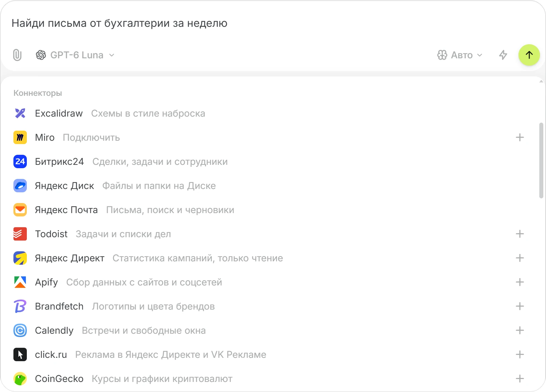Click the Todoist connector icon
Image resolution: width=546 pixels, height=392 pixels.
click(20, 234)
